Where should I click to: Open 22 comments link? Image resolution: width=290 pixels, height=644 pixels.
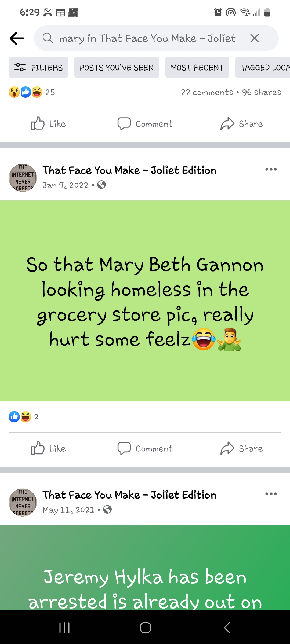(x=207, y=92)
